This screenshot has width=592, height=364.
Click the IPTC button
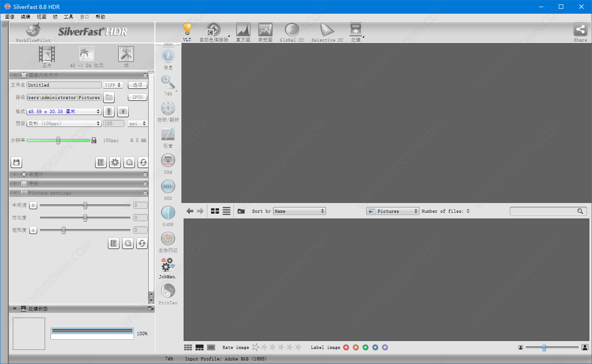pos(138,97)
